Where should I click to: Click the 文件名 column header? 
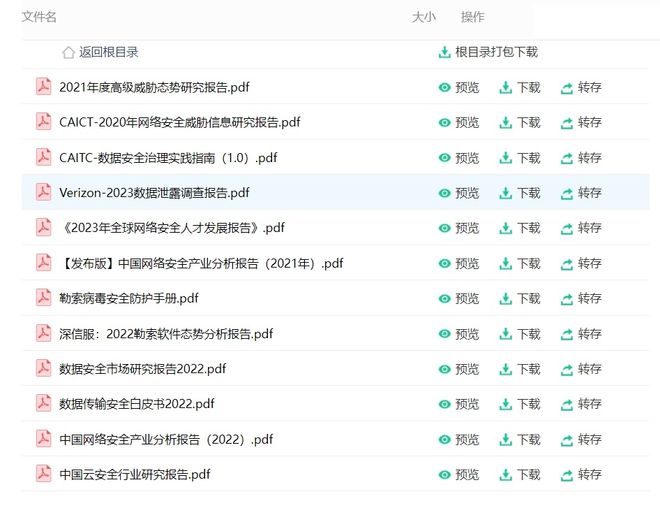[x=39, y=17]
